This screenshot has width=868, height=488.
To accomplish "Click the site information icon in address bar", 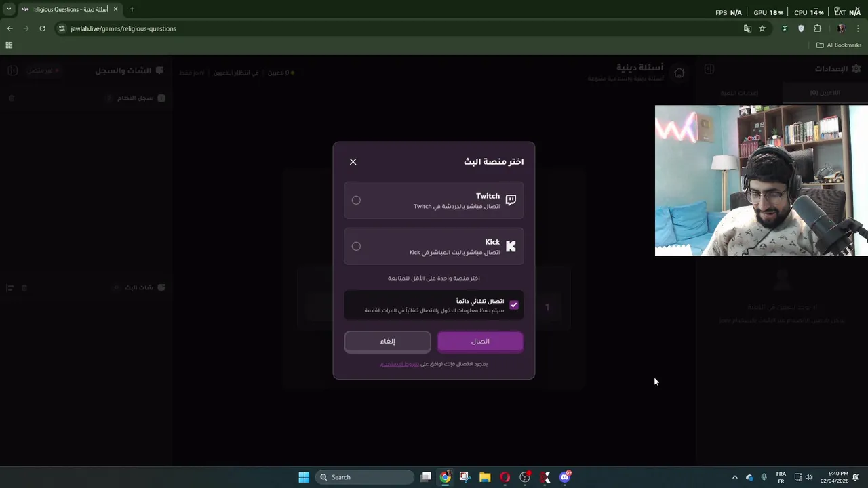I will pyautogui.click(x=62, y=28).
